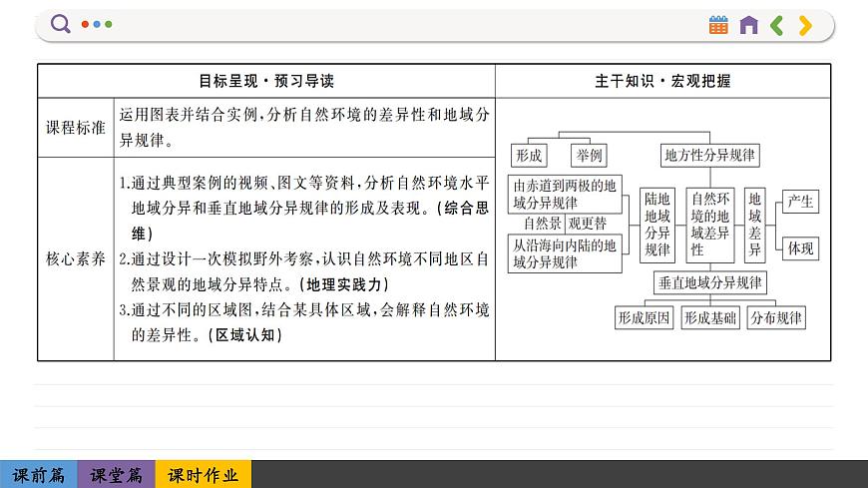Click the 形成 box in the diagram
The image size is (868, 488).
click(529, 155)
